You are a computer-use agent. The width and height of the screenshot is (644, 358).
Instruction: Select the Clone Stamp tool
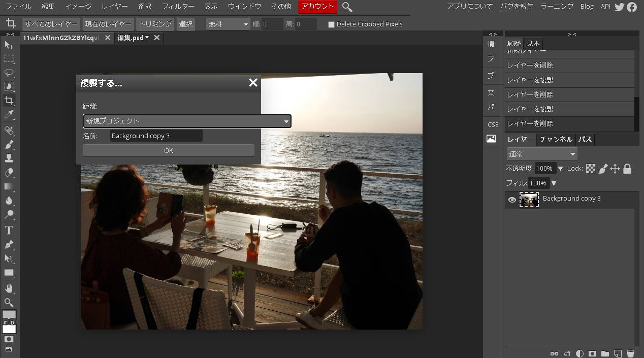click(x=9, y=158)
